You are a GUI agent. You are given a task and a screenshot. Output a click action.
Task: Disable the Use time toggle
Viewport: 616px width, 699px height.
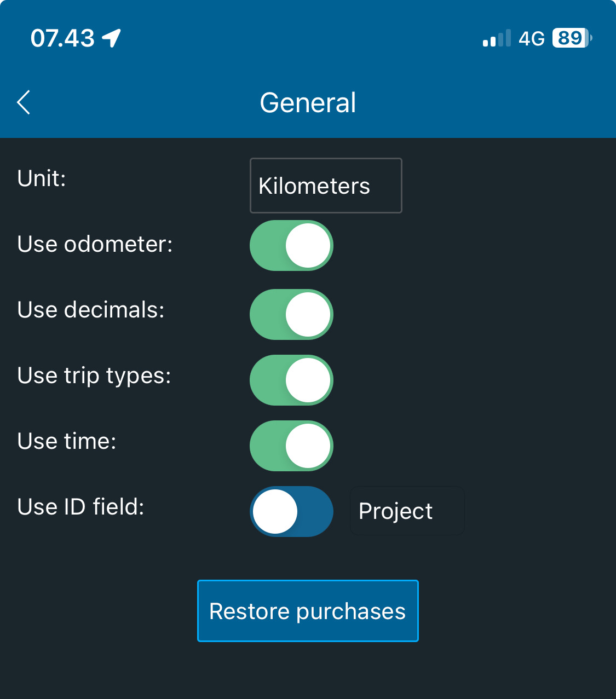tap(291, 446)
